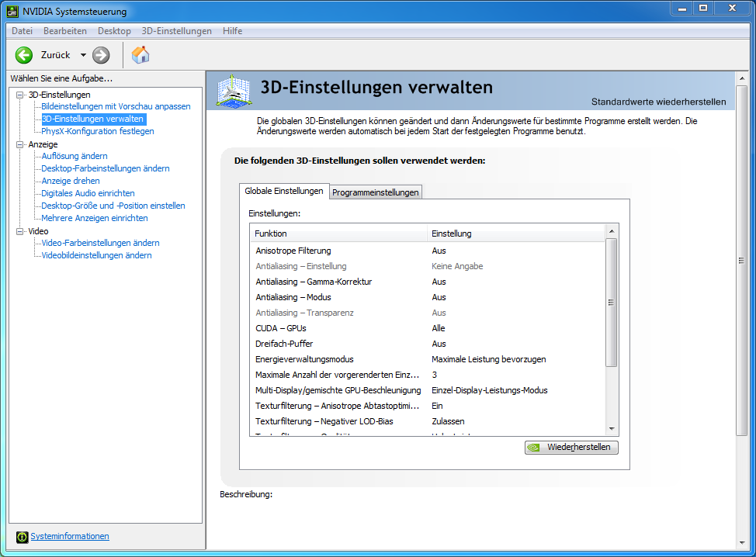Select Texturfilterung – Negativer LOD-Bias row
The width and height of the screenshot is (756, 557).
click(428, 421)
